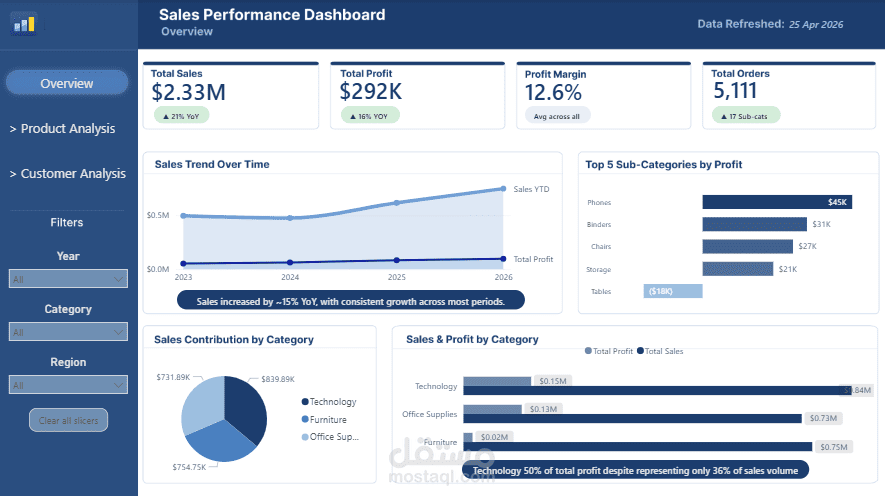Select the Tables ($18K) loss bar
The height and width of the screenshot is (496, 885).
(x=673, y=291)
